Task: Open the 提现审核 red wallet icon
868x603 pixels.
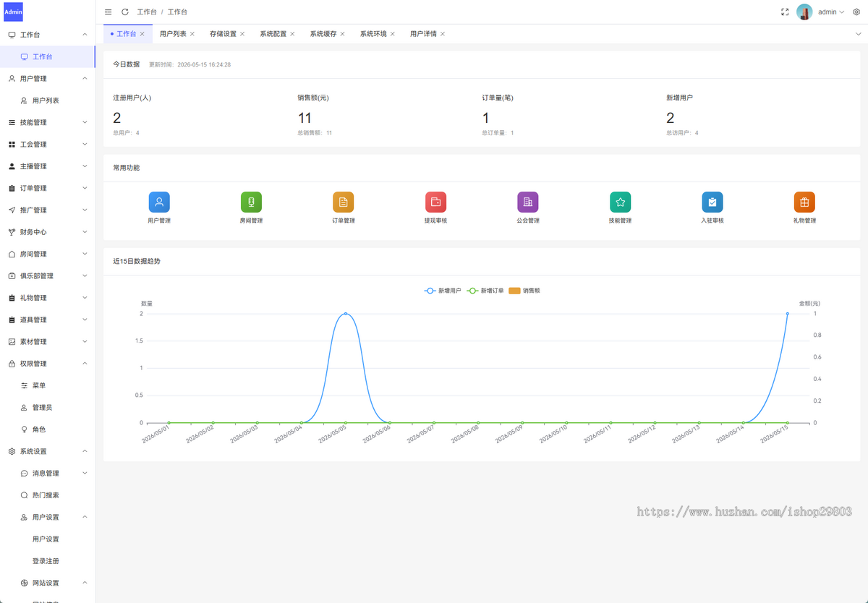Action: click(435, 202)
